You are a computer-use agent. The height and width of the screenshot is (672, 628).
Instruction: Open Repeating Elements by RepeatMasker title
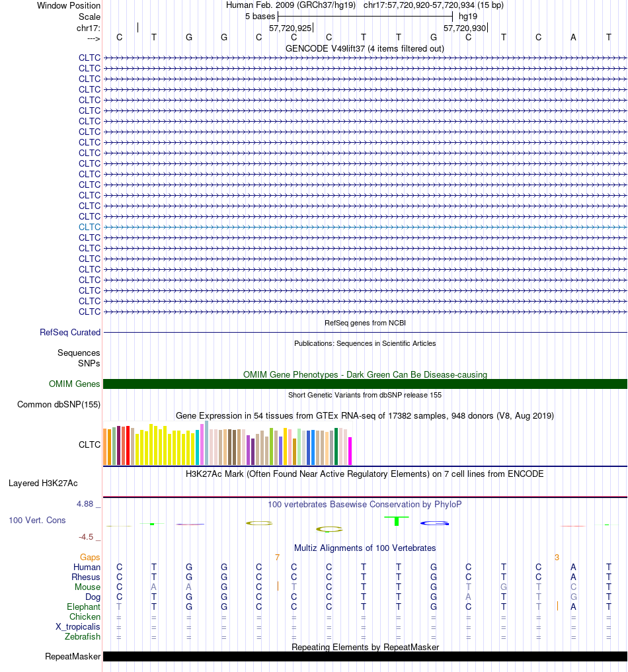click(x=365, y=647)
